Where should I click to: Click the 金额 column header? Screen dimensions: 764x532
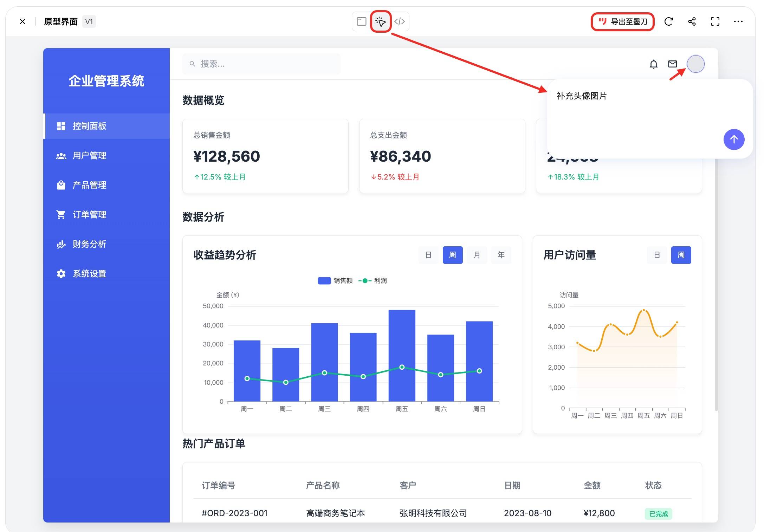coord(592,486)
